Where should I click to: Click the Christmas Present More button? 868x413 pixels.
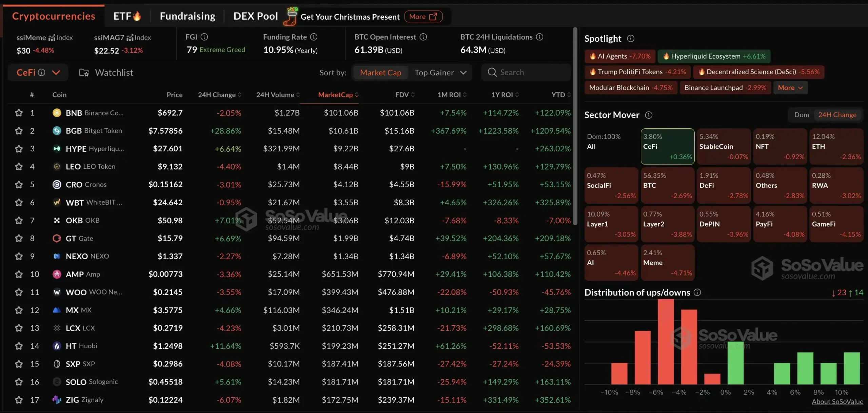coord(423,17)
